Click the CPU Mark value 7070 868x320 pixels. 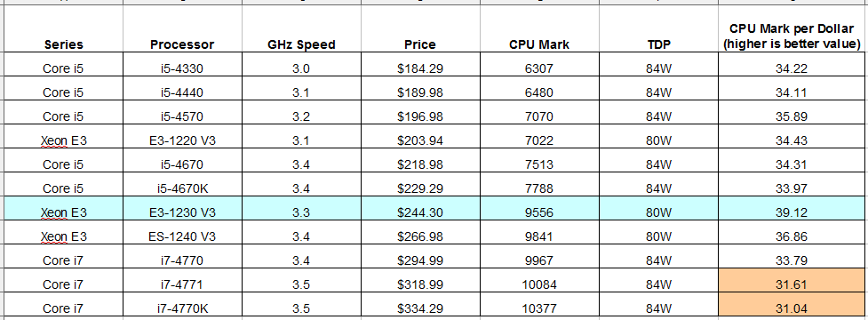[539, 116]
